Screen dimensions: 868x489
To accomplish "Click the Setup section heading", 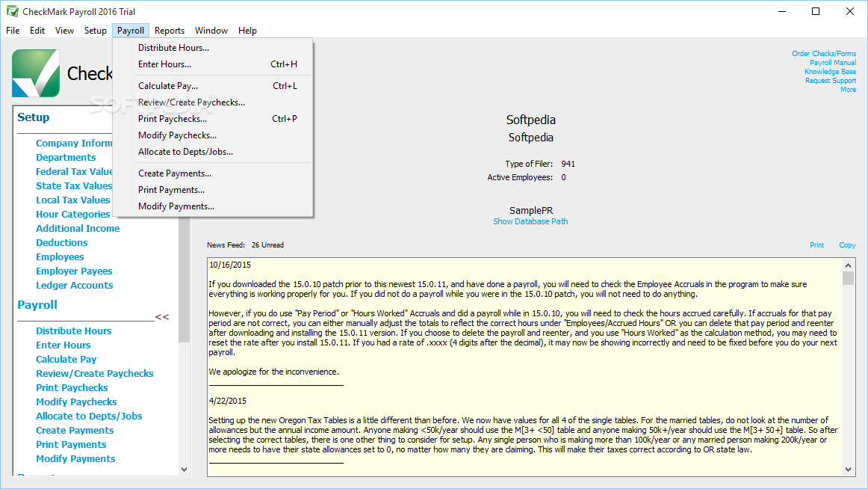I will (x=33, y=117).
